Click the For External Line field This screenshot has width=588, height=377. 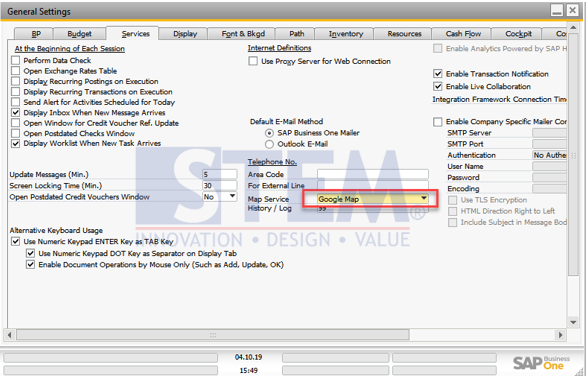(373, 185)
